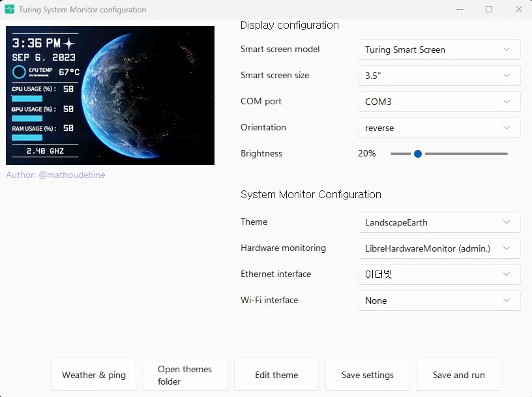The image size is (532, 397).
Task: Close the Turing System Monitor configuration window
Action: (519, 9)
